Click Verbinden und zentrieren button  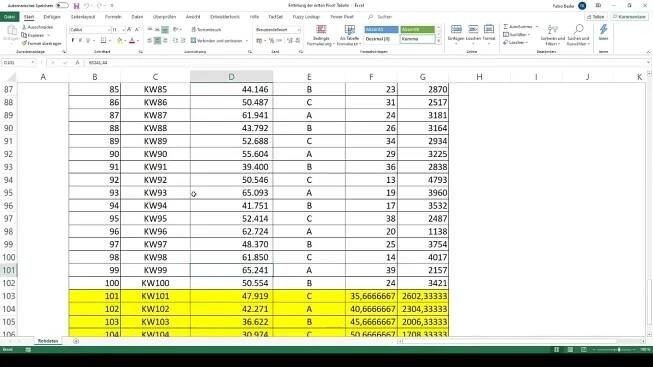[x=217, y=40]
